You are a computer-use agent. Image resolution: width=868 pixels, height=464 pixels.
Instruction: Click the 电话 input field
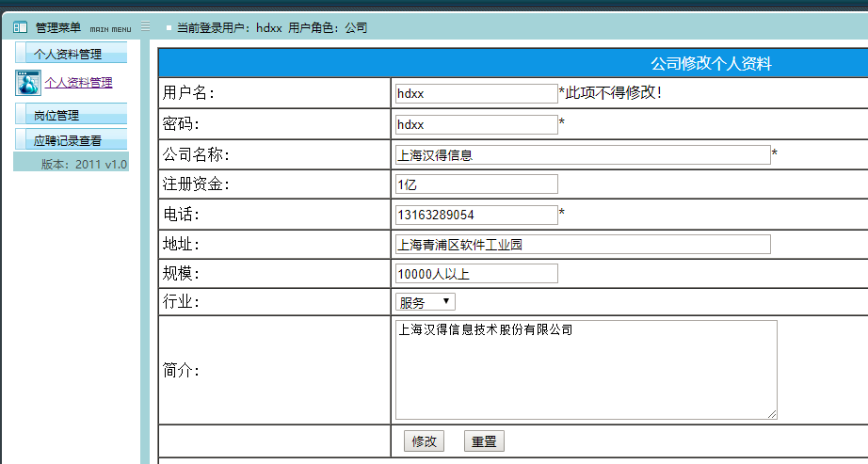tap(476, 215)
